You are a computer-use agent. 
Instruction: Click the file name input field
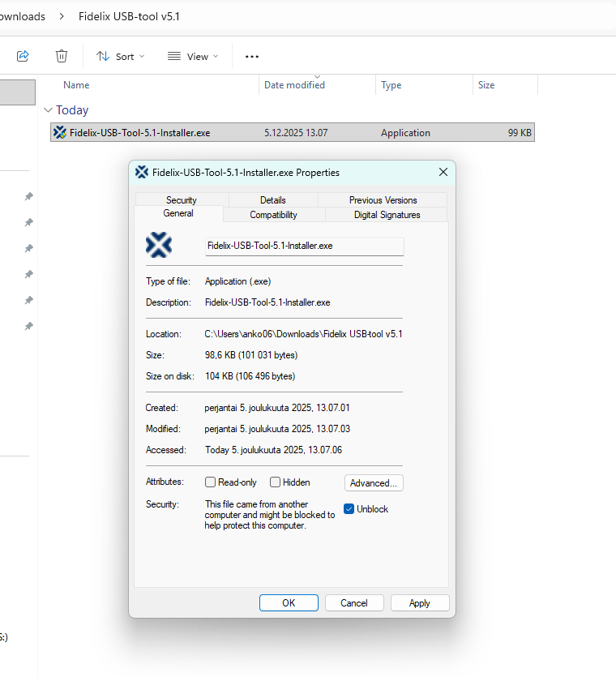(x=304, y=246)
